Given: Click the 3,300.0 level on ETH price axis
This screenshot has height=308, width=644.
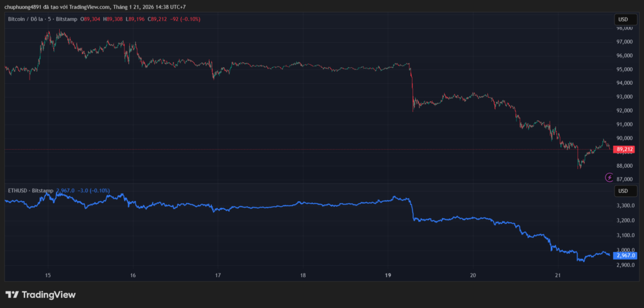Looking at the screenshot, I should (625, 206).
